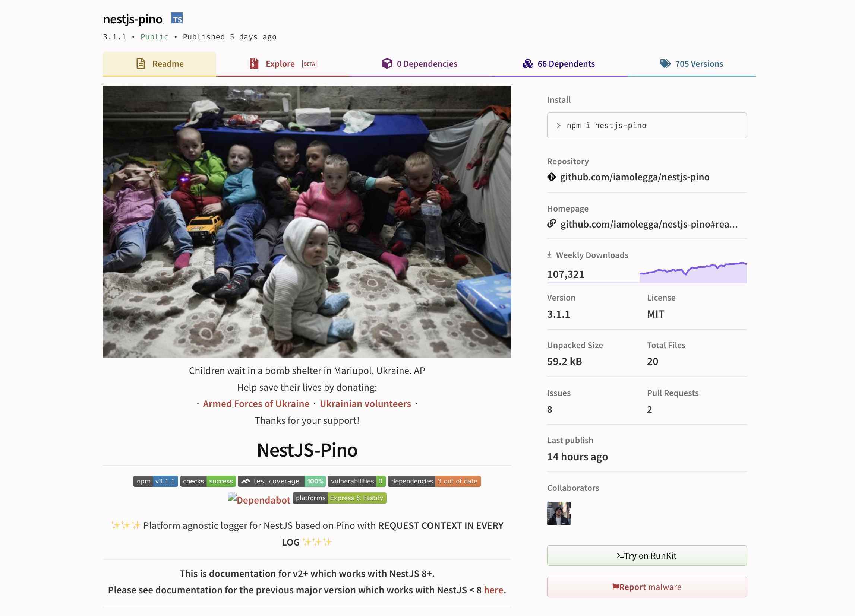The height and width of the screenshot is (616, 855).
Task: Click the Explore tab icon
Action: click(x=254, y=64)
